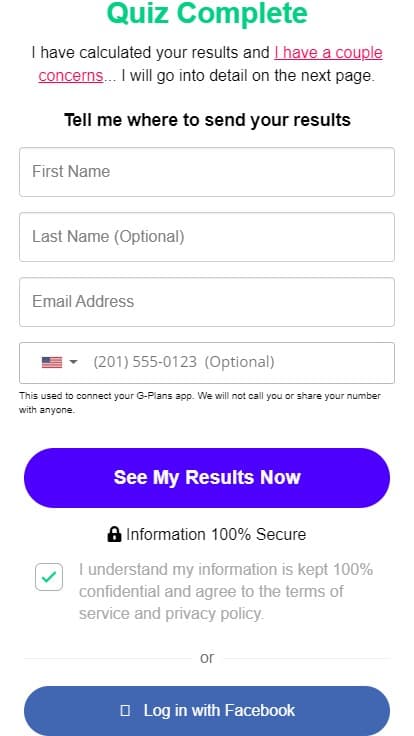Click 'Tell me where to send your results' heading
This screenshot has height=736, width=414.
207,120
